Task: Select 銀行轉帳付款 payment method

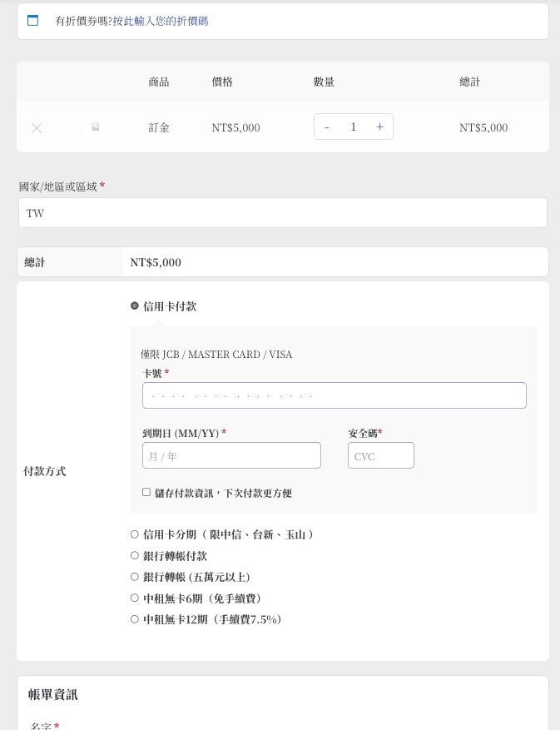Action: click(134, 555)
